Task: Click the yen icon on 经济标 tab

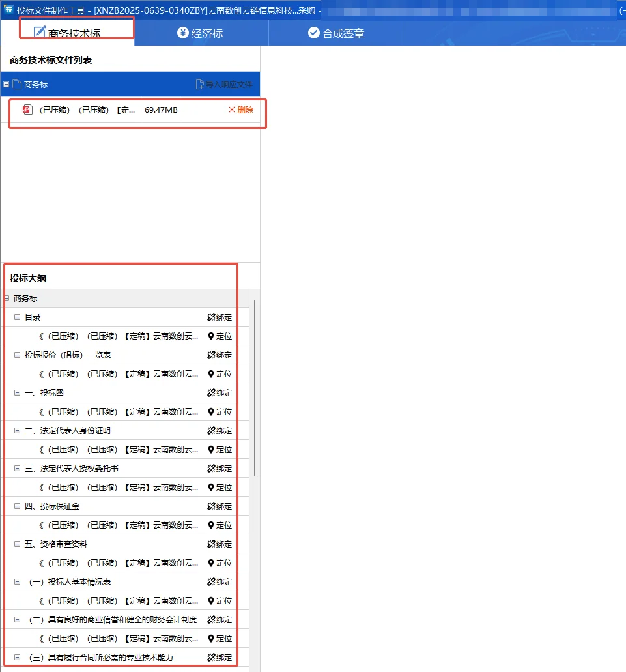Action: (x=183, y=33)
